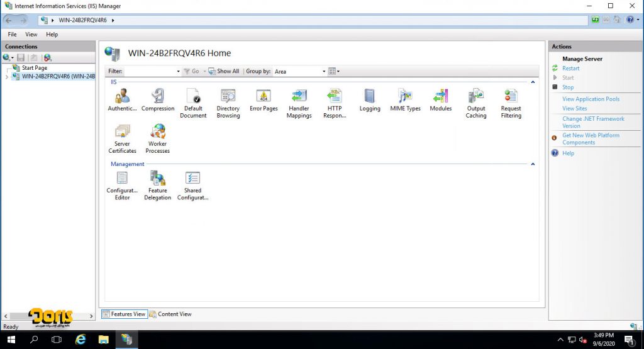This screenshot has height=349, width=644.
Task: Open taskbar Search
Action: pyautogui.click(x=34, y=340)
